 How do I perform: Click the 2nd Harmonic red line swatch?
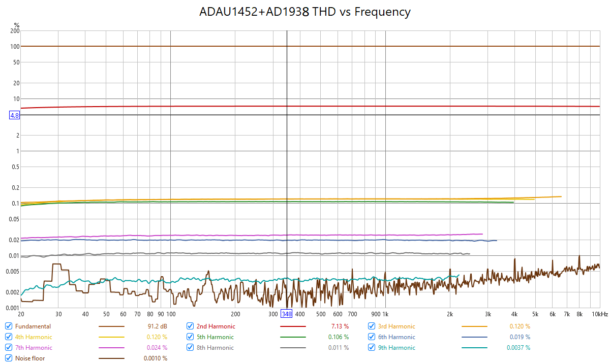click(293, 326)
